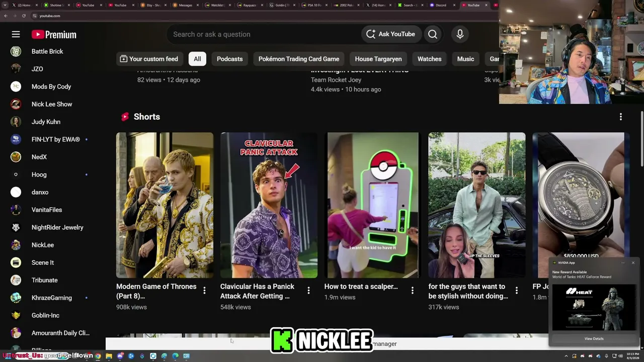Image resolution: width=644 pixels, height=362 pixels.
Task: Open Clavicular Has a Panick Attack title
Action: coord(257,291)
